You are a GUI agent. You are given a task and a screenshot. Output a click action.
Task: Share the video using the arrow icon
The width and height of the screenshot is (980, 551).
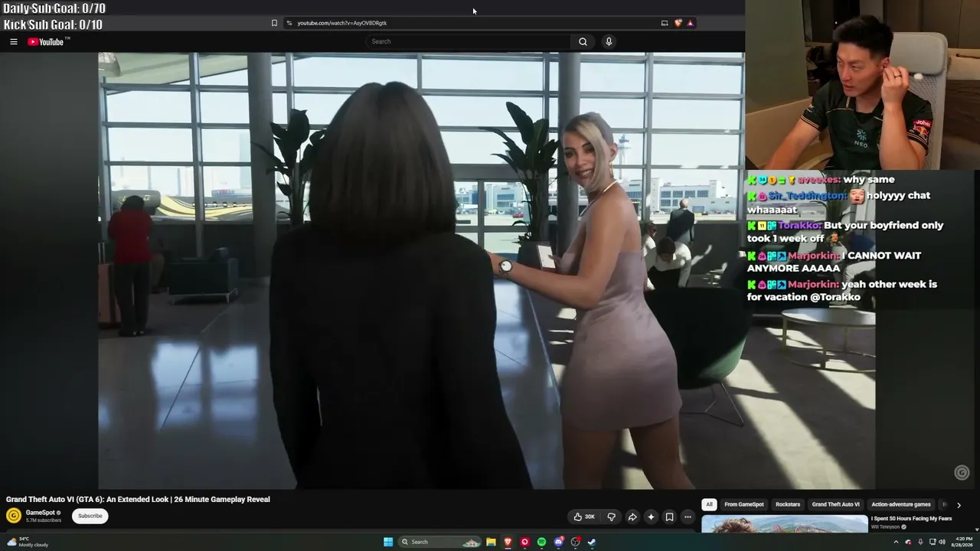click(632, 517)
